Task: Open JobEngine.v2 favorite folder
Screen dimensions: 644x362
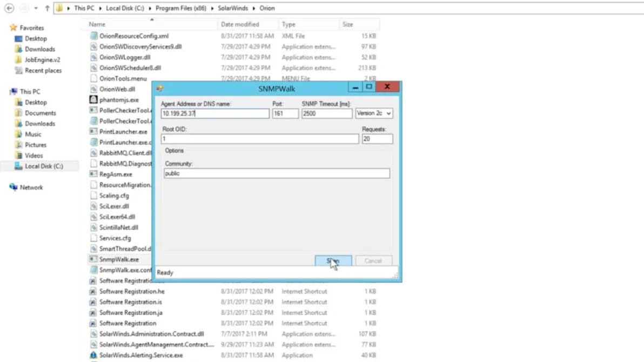Action: (42, 59)
